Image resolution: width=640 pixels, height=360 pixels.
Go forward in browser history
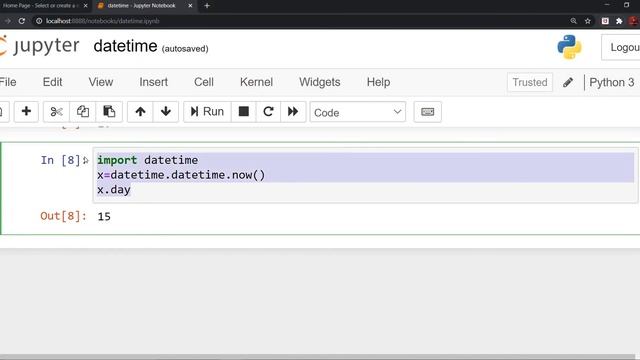[7, 21]
